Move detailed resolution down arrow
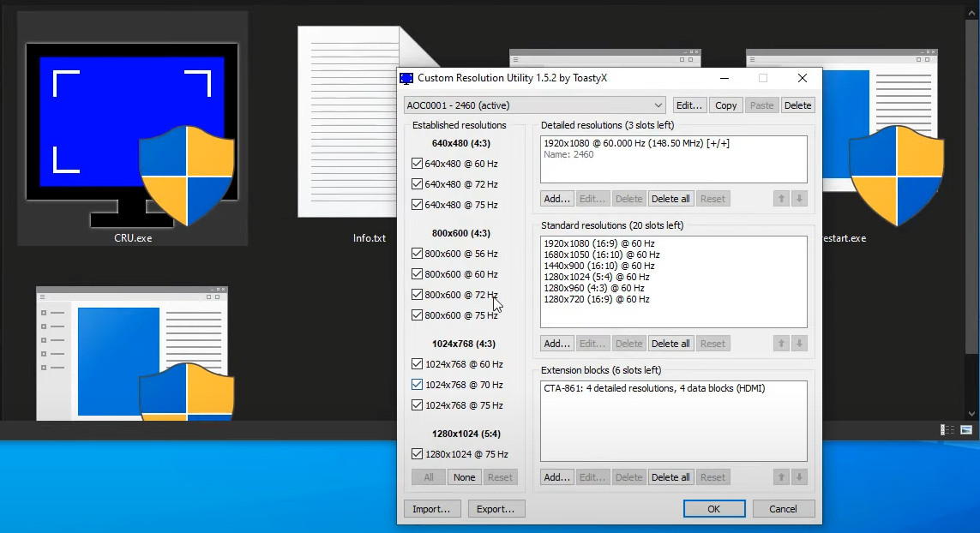980x533 pixels. pyautogui.click(x=799, y=199)
